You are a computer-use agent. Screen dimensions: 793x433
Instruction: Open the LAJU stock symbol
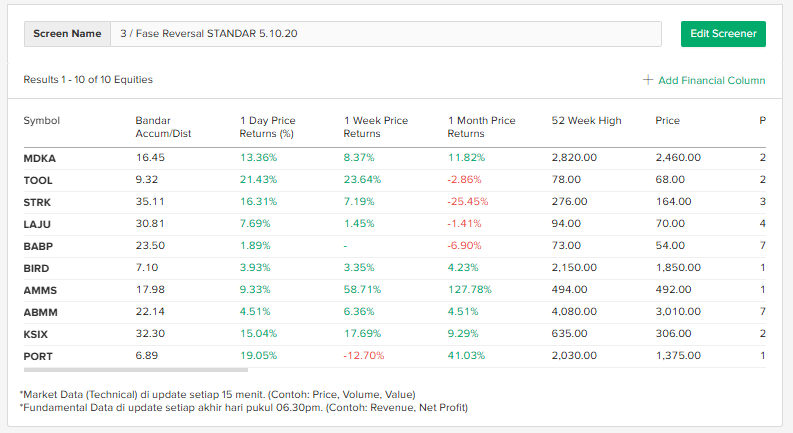(37, 224)
